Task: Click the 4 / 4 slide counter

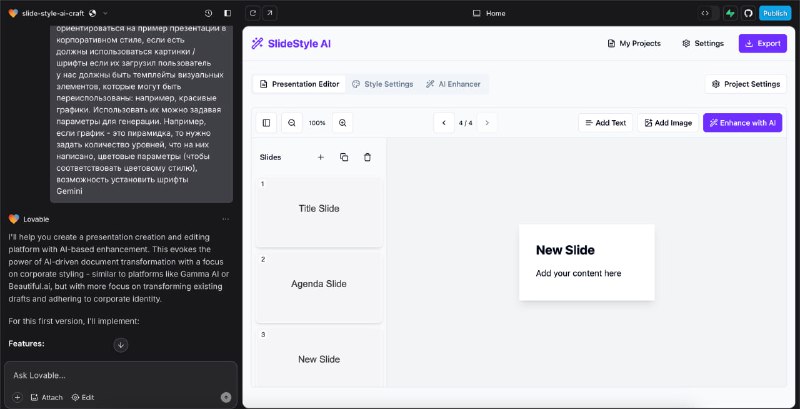Action: pos(465,123)
